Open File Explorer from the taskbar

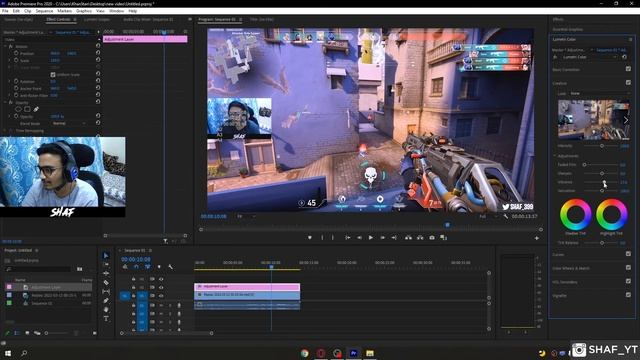370,353
